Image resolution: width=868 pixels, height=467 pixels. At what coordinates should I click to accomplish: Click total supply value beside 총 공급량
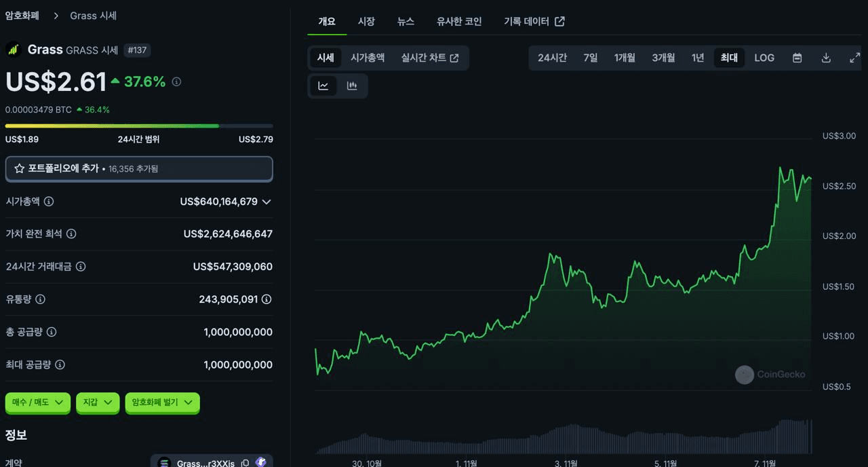tap(238, 332)
